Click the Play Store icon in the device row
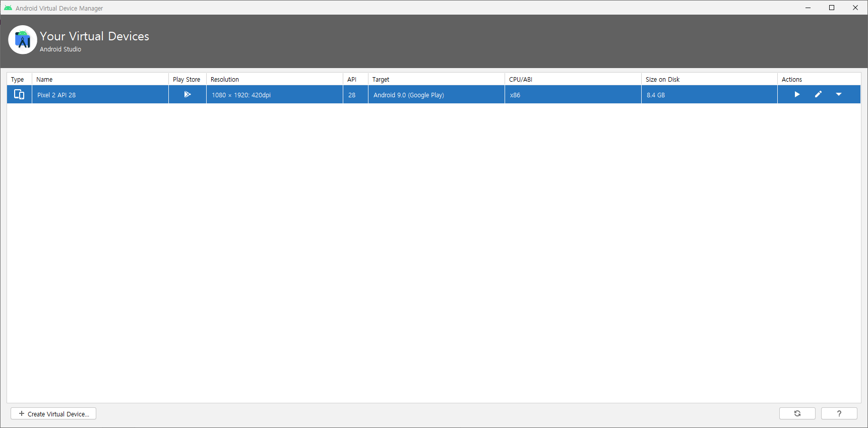868x428 pixels. click(x=188, y=94)
